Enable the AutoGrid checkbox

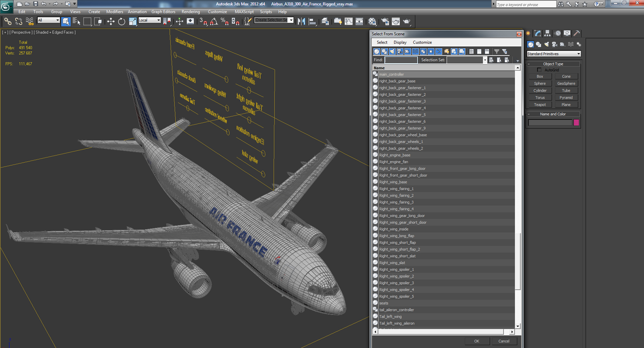point(540,70)
